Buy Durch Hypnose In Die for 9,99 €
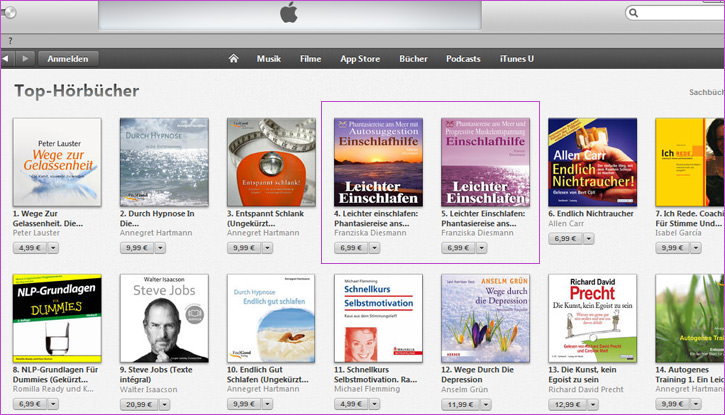The width and height of the screenshot is (725, 415). coord(137,248)
